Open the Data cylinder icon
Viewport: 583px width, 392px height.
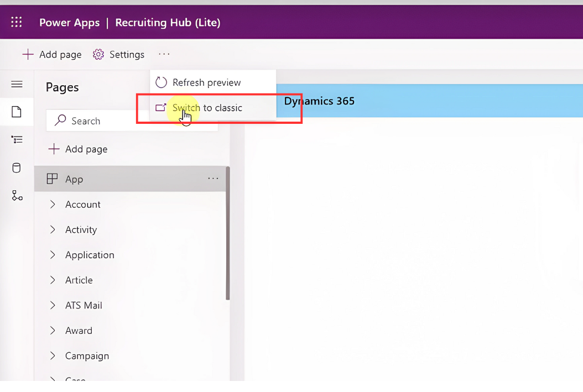[17, 168]
